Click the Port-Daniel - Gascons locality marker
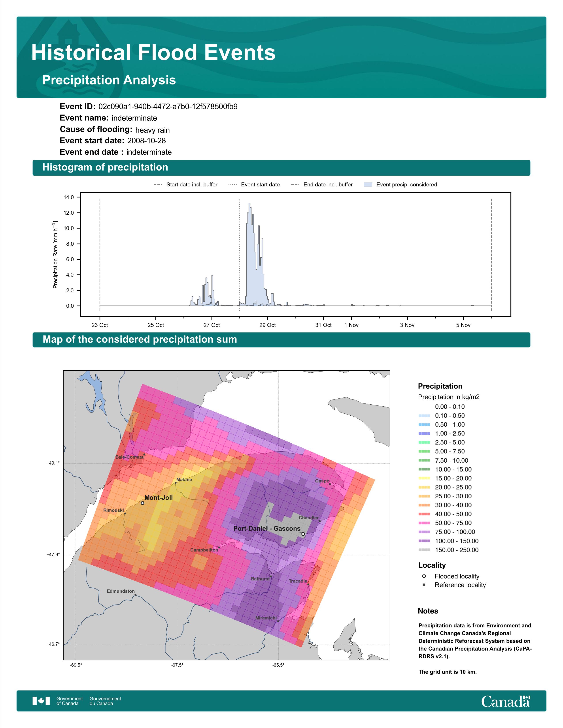 (303, 534)
